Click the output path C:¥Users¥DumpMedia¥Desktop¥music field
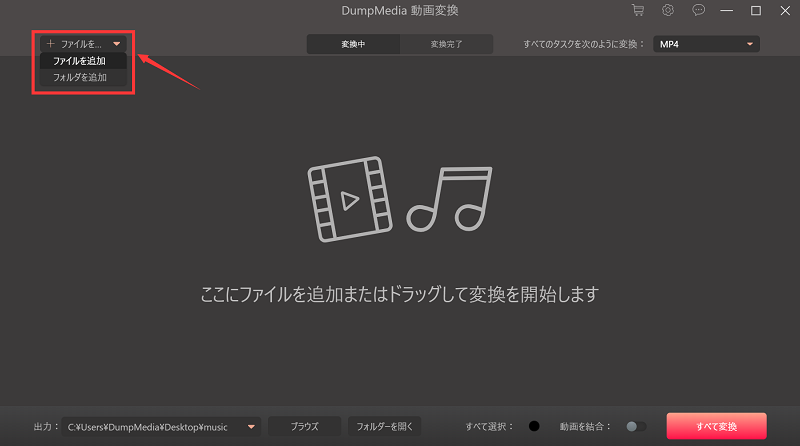This screenshot has width=800, height=446. coord(161,427)
